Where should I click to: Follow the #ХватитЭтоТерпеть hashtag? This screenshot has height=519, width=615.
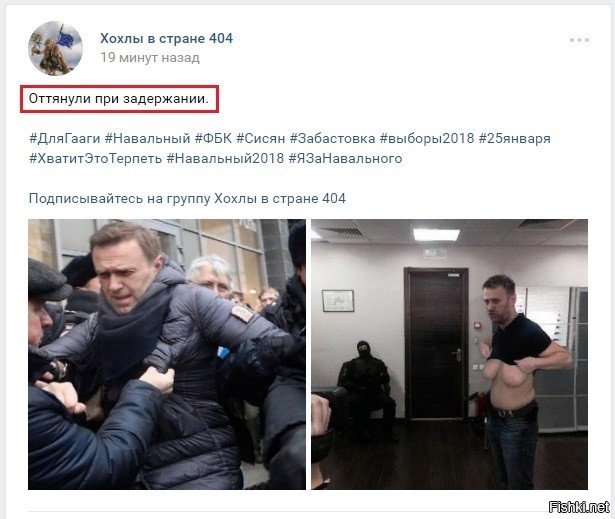pos(95,158)
